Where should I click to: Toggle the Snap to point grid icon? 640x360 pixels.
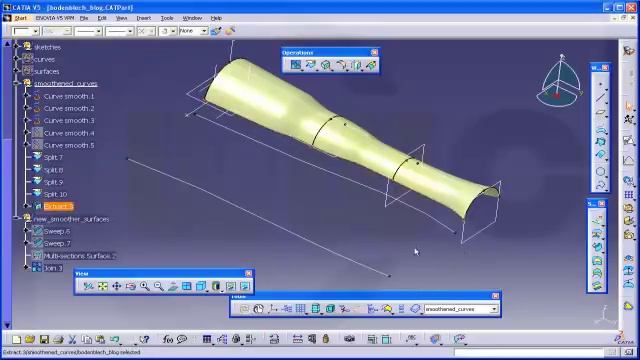[x=301, y=309]
